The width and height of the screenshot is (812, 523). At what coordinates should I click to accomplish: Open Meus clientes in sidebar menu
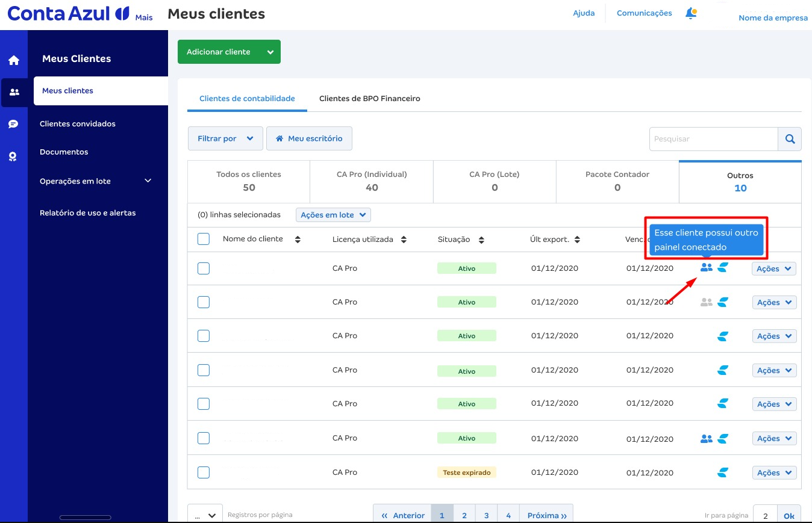coord(101,91)
